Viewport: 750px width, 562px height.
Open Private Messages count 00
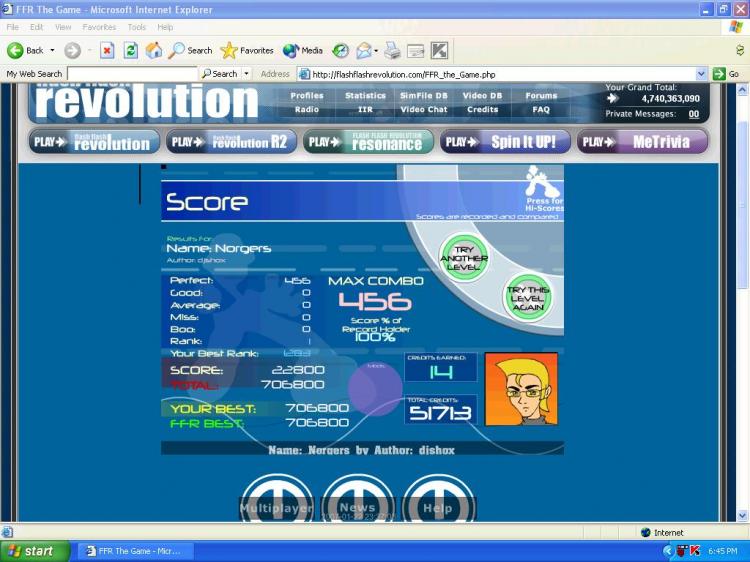tap(694, 114)
